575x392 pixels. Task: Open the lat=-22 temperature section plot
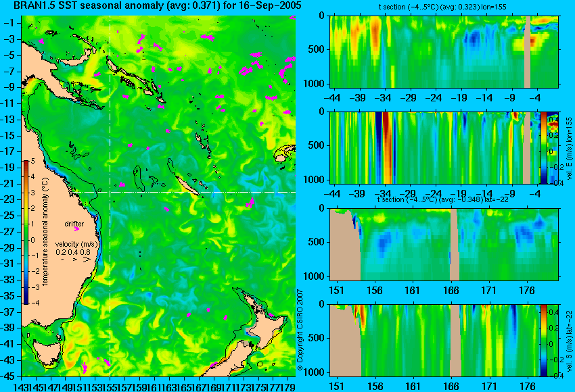click(x=444, y=245)
